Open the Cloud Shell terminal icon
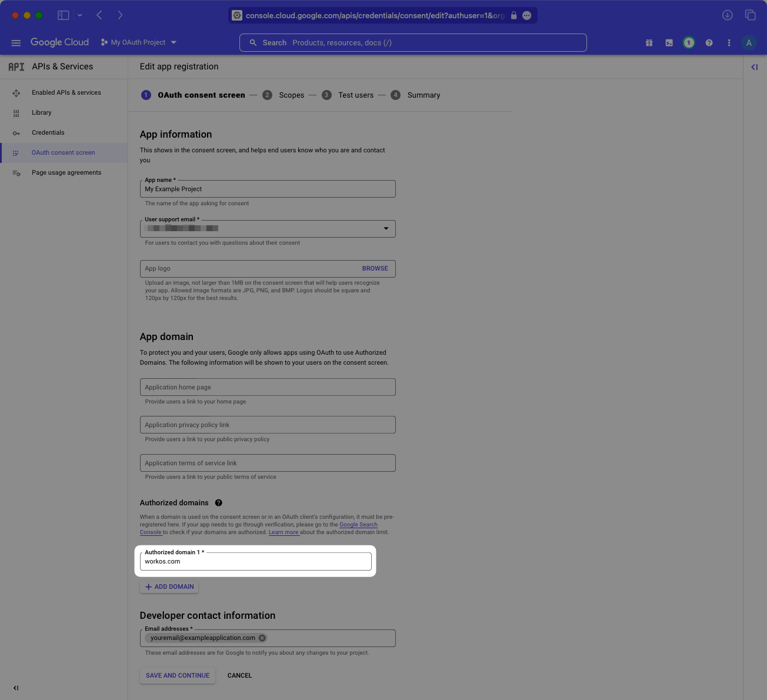767x700 pixels. click(669, 42)
